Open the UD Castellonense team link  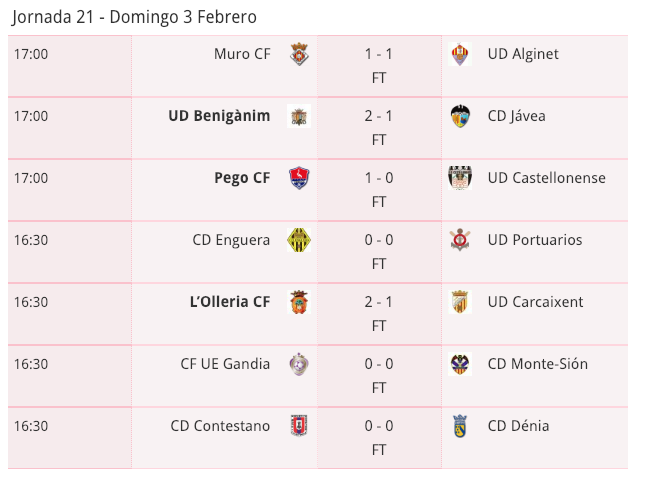coord(547,178)
